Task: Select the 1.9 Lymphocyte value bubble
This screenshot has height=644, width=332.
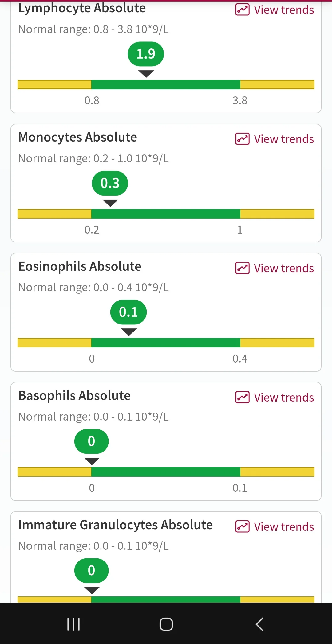Action: click(146, 54)
